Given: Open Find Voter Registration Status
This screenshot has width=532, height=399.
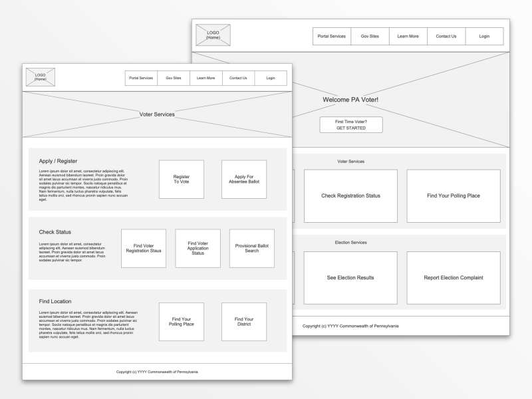Looking at the screenshot, I should click(144, 248).
